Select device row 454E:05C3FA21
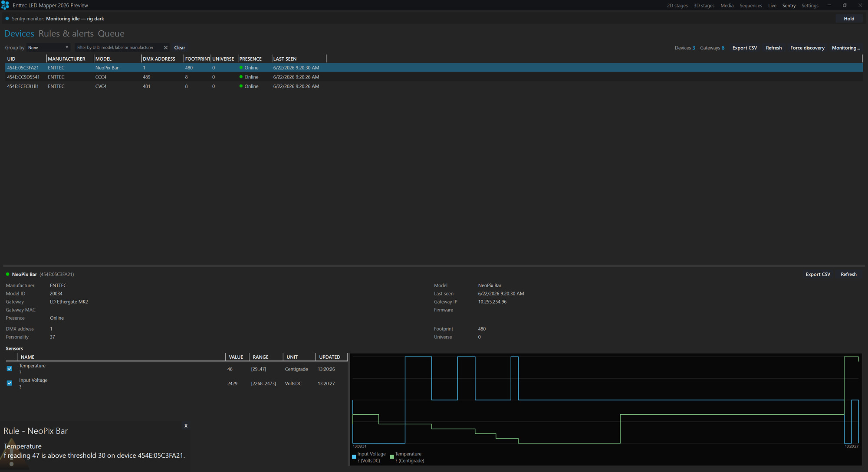 pyautogui.click(x=434, y=68)
